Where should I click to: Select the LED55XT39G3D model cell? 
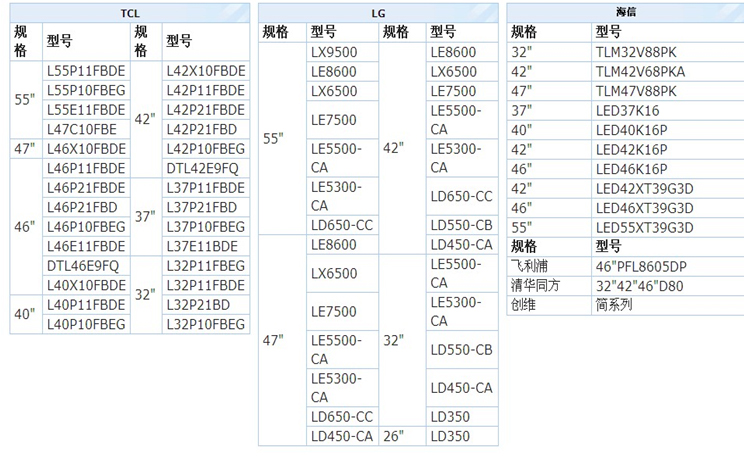point(659,227)
